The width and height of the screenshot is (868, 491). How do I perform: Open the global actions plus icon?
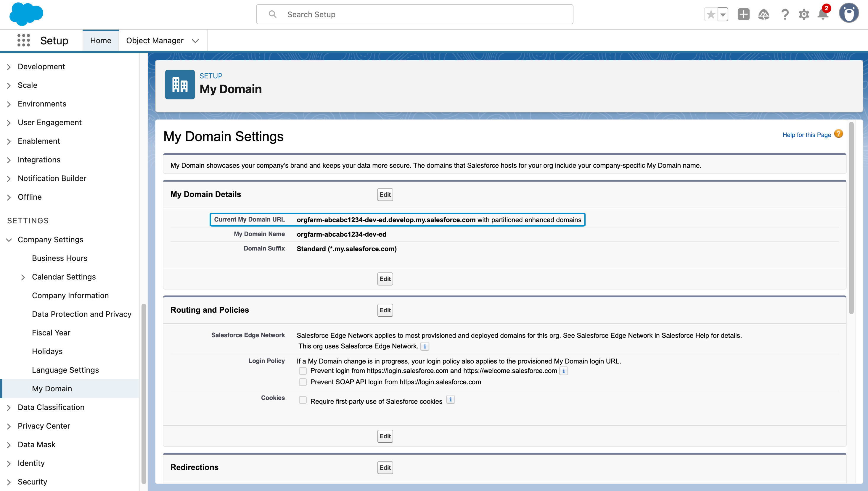[x=743, y=14]
